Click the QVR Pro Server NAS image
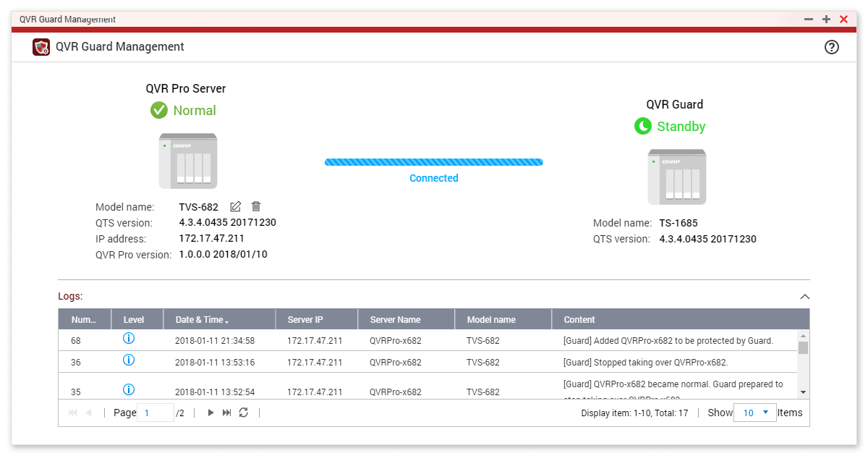 (x=188, y=161)
